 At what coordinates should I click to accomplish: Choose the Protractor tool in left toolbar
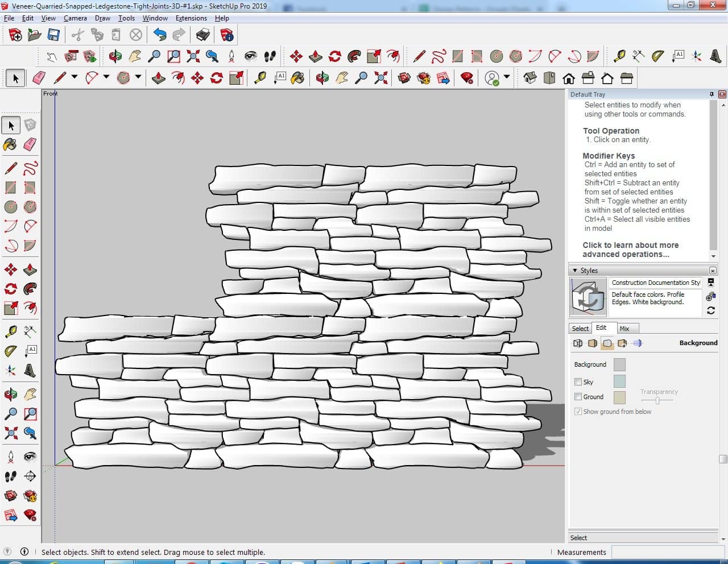[11, 351]
